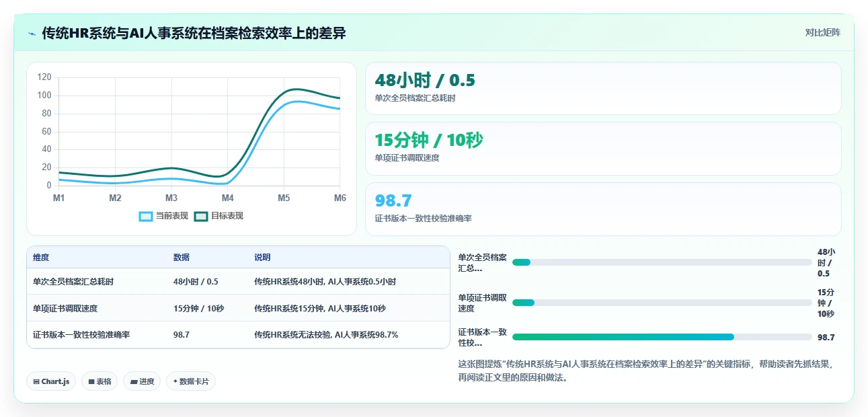
Task: Click the 表格 tag chip
Action: [100, 381]
